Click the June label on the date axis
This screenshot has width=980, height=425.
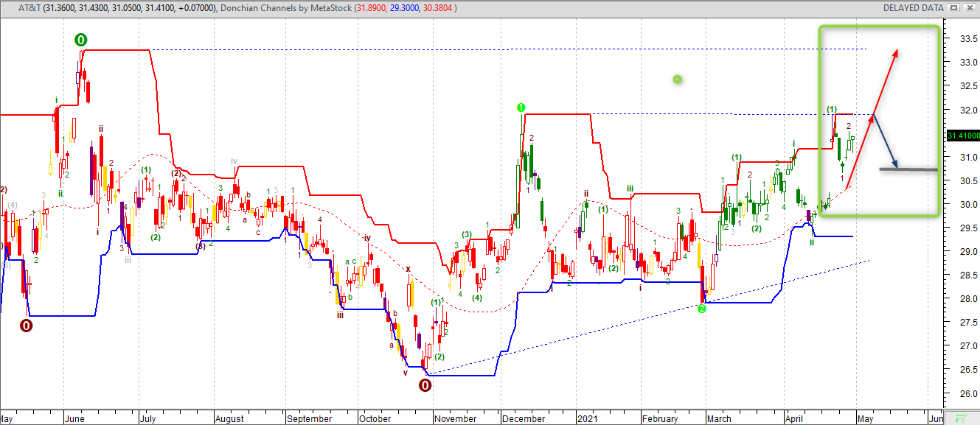click(74, 418)
